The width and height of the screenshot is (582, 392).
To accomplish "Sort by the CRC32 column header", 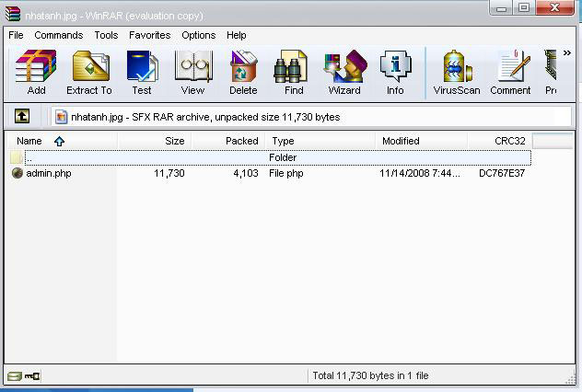I will (x=500, y=141).
